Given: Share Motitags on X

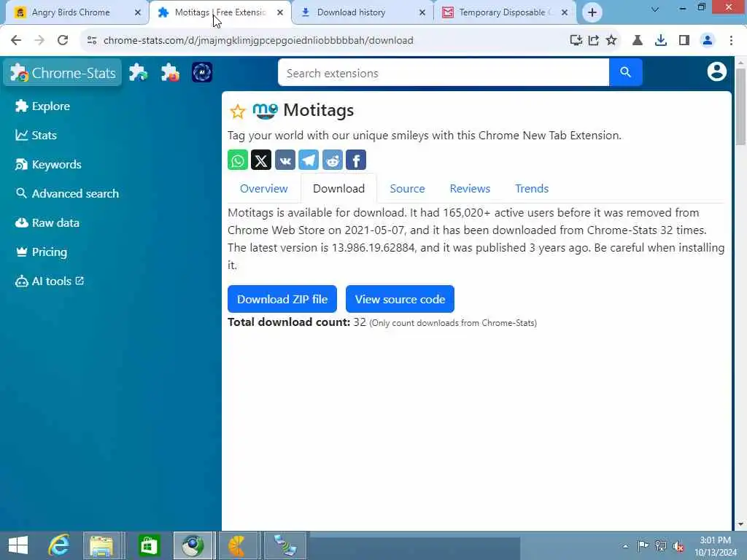Looking at the screenshot, I should [x=261, y=160].
